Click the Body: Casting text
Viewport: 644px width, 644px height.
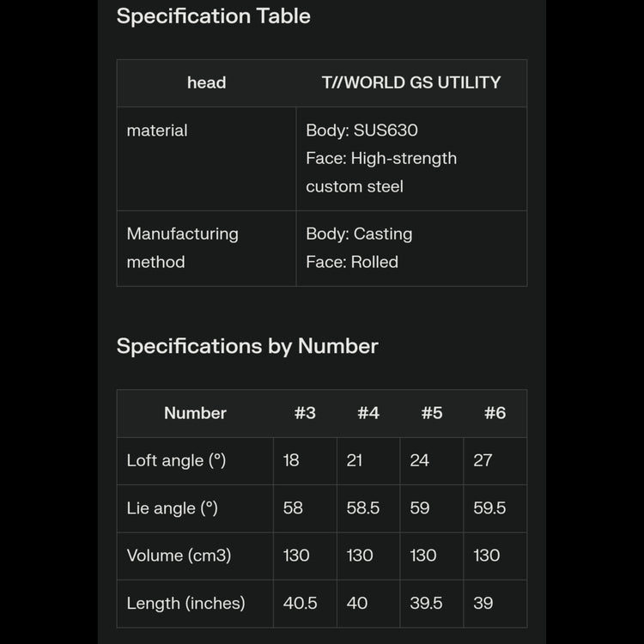point(359,234)
